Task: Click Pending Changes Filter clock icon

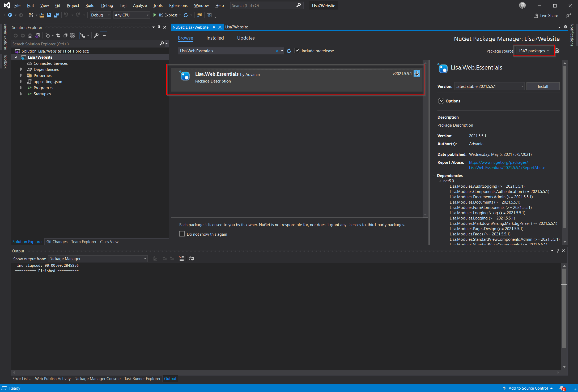Action: [x=48, y=36]
